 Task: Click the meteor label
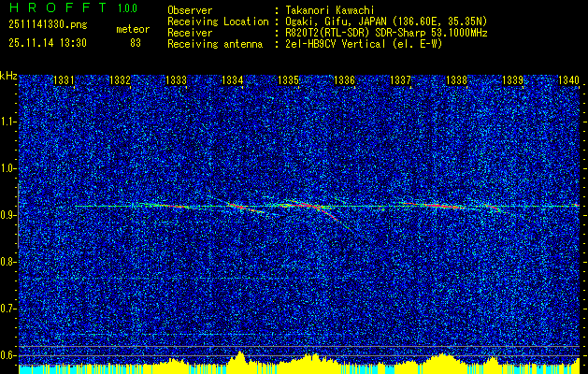[x=133, y=29]
